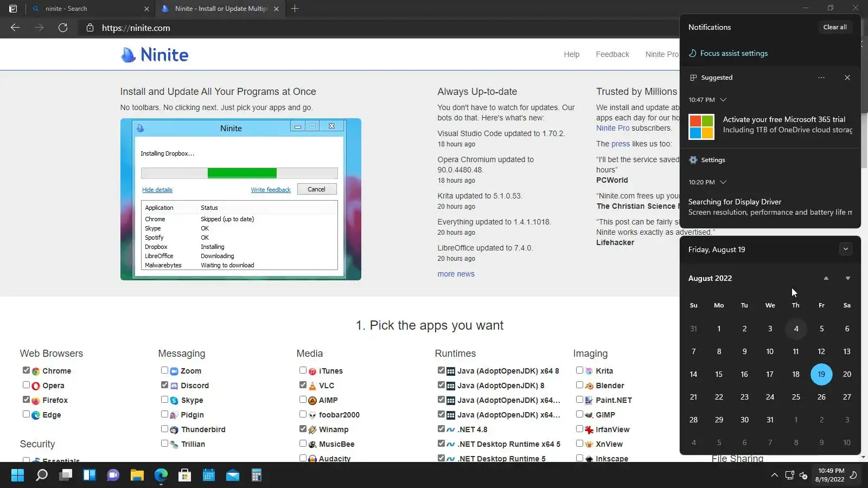
Task: Open Suggested notification options (three dots)
Action: (821, 78)
